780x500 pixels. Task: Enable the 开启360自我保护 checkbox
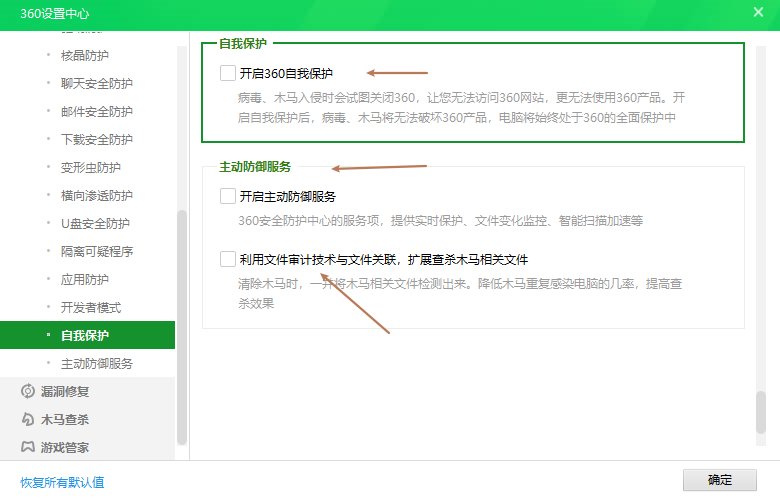(228, 73)
